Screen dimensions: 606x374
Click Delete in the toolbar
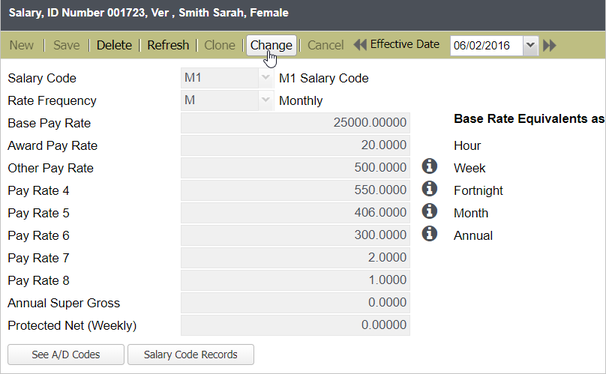point(114,45)
